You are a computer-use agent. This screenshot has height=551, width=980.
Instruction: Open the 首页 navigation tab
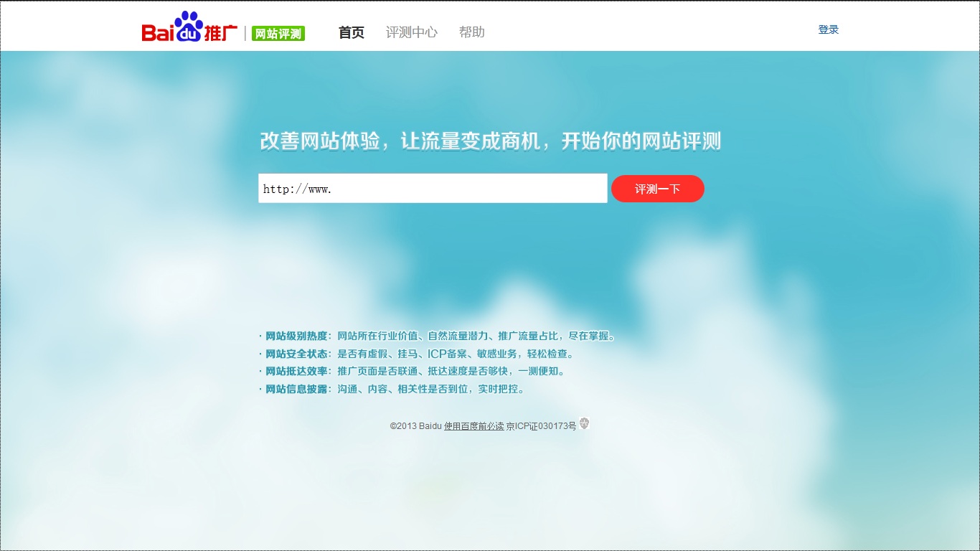pyautogui.click(x=352, y=32)
